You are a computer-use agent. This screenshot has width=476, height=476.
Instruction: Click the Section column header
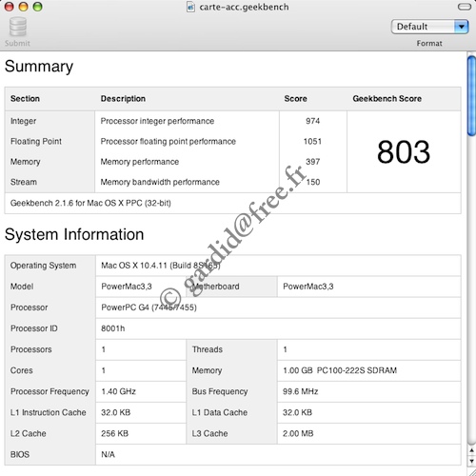pos(25,99)
